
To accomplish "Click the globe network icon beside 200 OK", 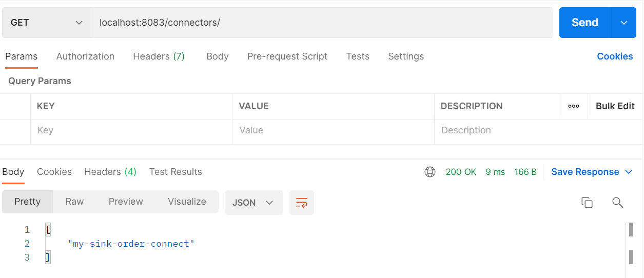I will coord(430,172).
